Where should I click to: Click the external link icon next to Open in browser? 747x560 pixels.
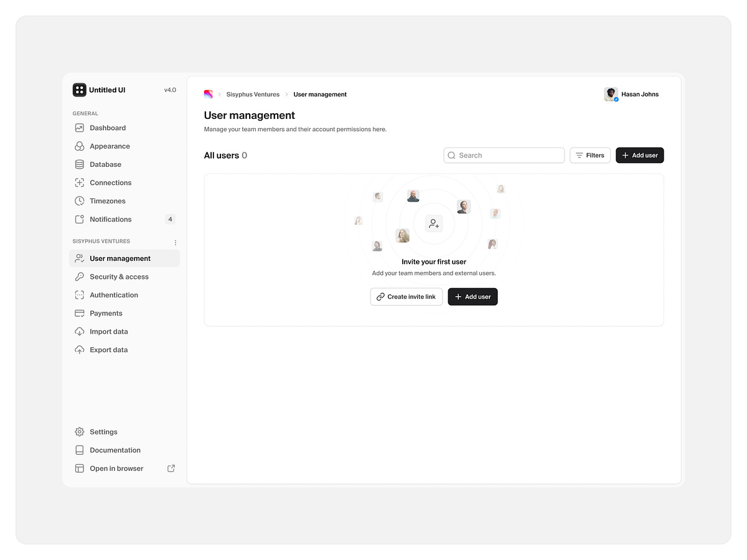pyautogui.click(x=171, y=468)
